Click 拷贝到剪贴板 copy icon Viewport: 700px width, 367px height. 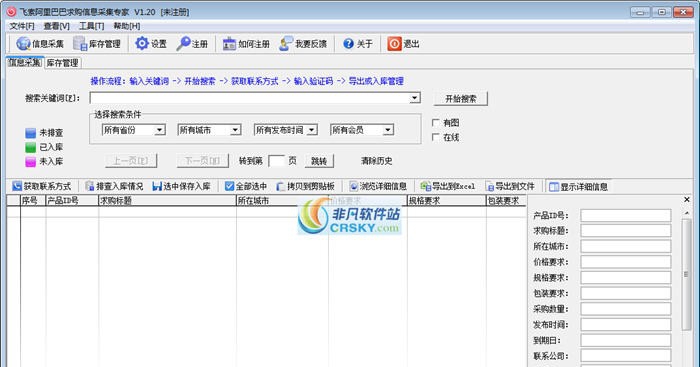tap(280, 186)
